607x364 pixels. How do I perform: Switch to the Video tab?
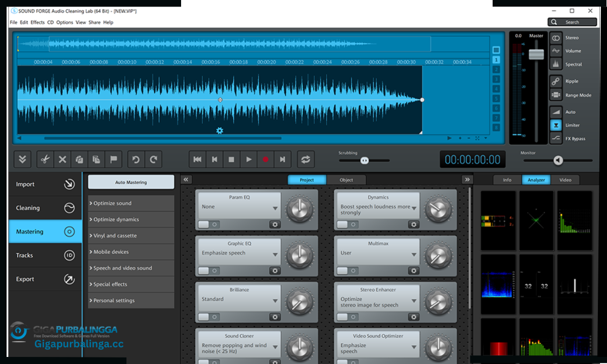565,180
